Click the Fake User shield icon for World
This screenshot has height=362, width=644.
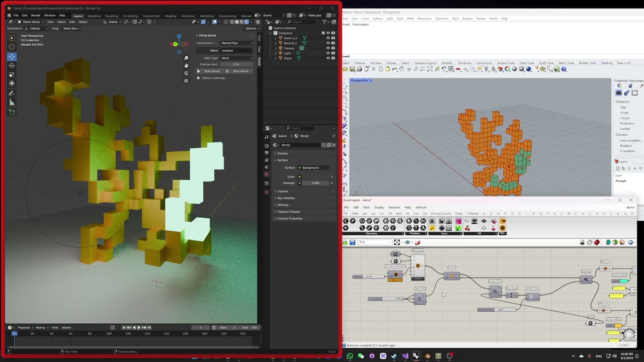pyautogui.click(x=324, y=145)
